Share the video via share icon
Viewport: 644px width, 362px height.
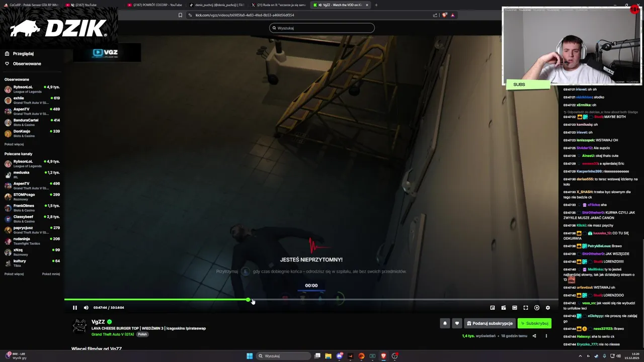click(x=534, y=336)
